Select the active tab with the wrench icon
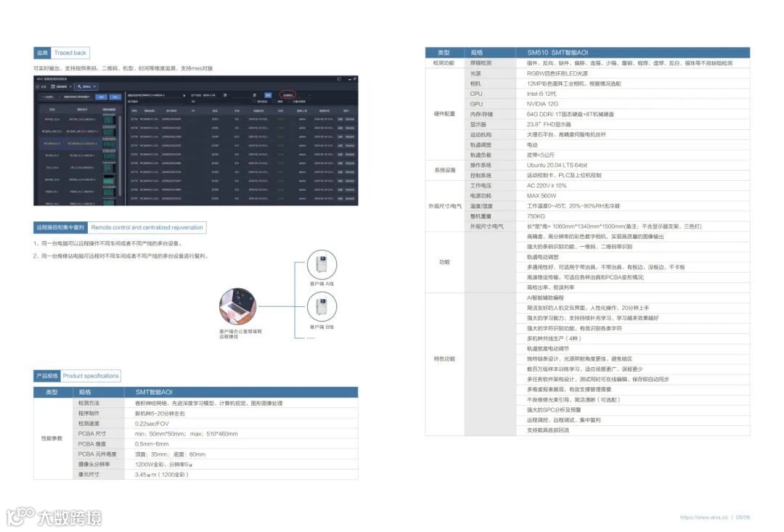The image size is (784, 532). pyautogui.click(x=87, y=86)
